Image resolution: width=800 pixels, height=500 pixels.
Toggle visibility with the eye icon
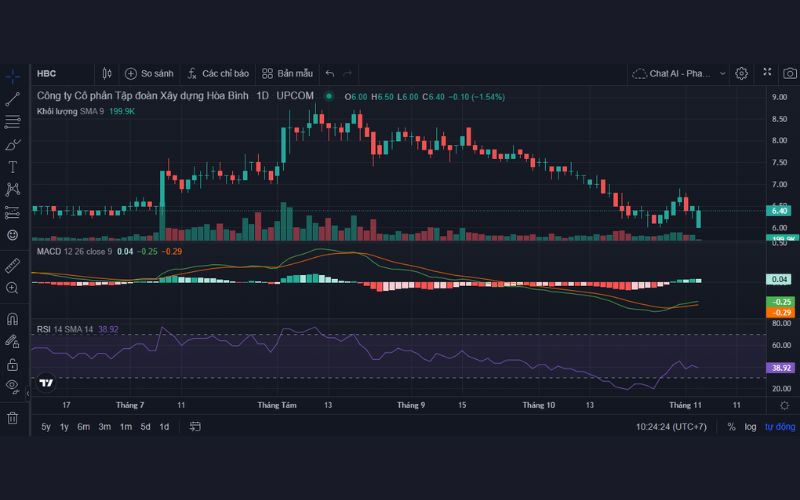tap(13, 385)
